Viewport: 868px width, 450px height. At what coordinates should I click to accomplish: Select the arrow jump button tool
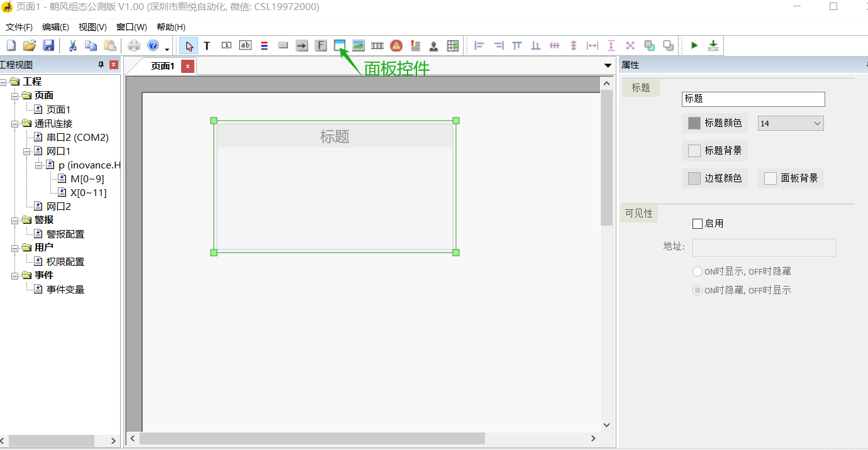pyautogui.click(x=302, y=45)
